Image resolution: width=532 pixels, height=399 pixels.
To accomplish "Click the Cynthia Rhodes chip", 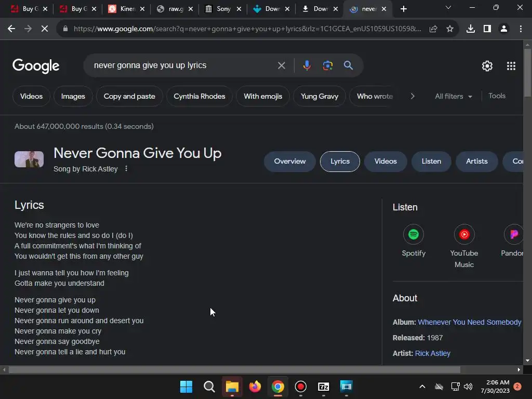I will 199,96.
